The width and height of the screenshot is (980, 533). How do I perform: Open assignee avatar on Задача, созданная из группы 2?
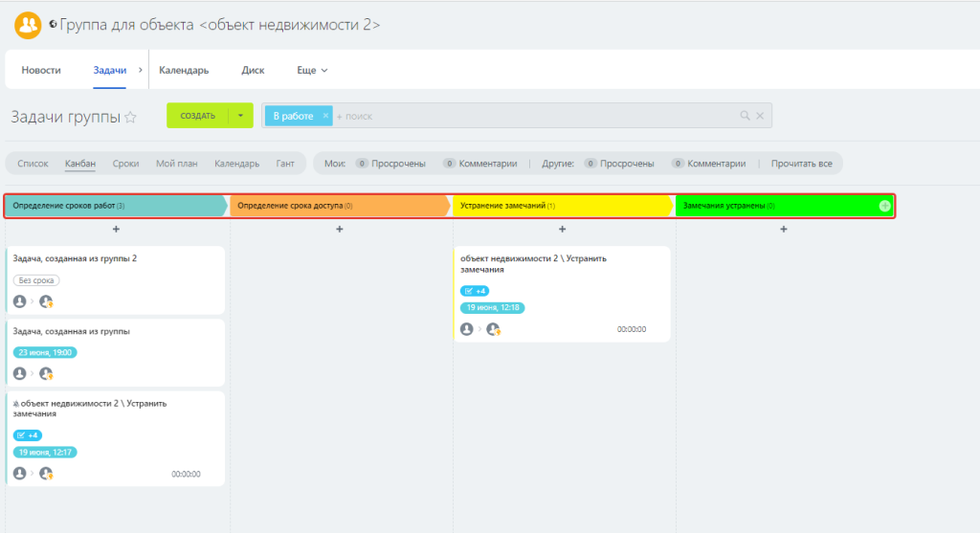(x=46, y=301)
